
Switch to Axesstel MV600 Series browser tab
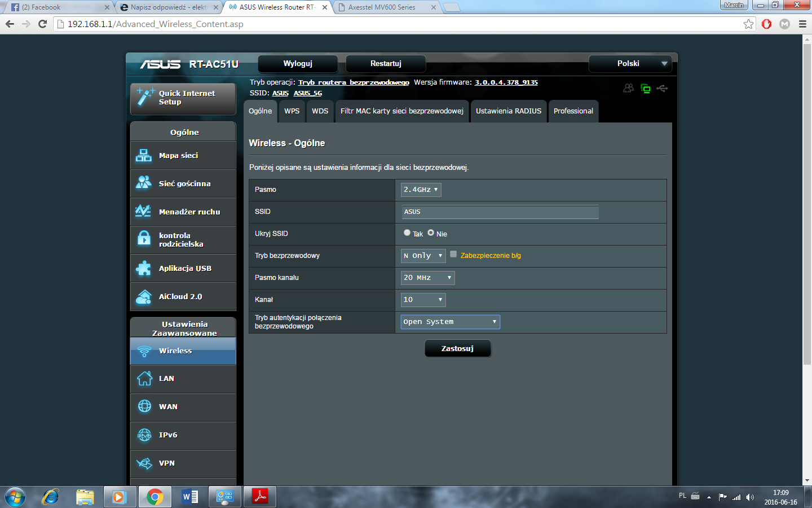(387, 7)
